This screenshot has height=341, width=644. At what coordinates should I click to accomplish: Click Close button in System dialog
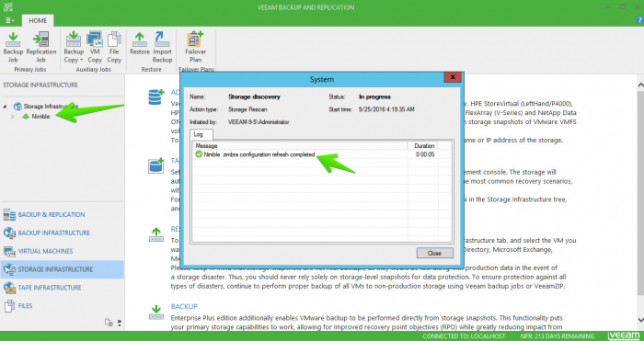tap(435, 253)
